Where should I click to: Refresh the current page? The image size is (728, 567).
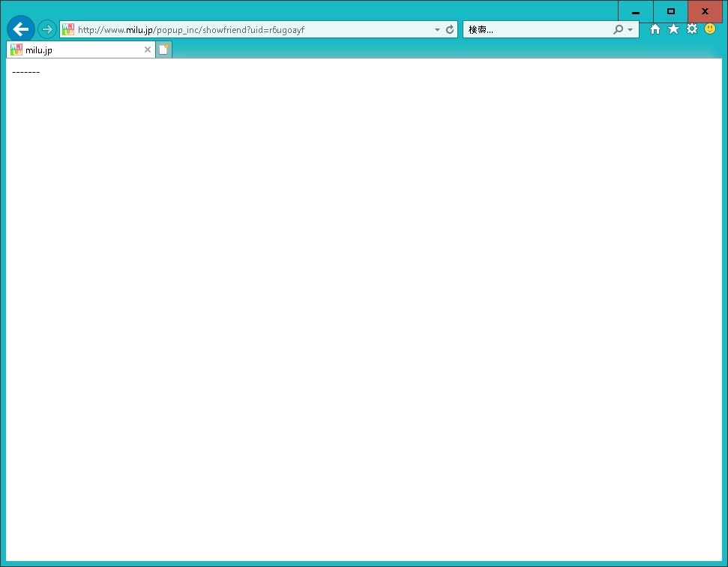click(x=450, y=30)
